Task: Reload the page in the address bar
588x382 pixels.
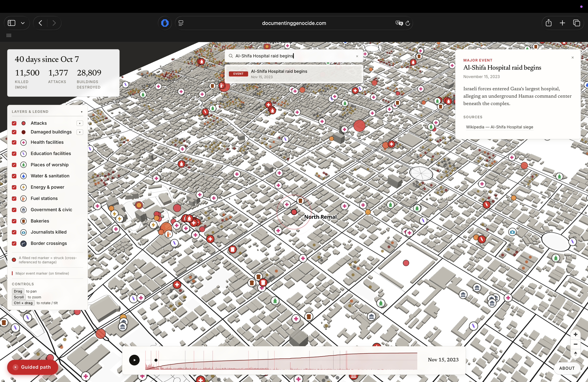Action: (408, 23)
